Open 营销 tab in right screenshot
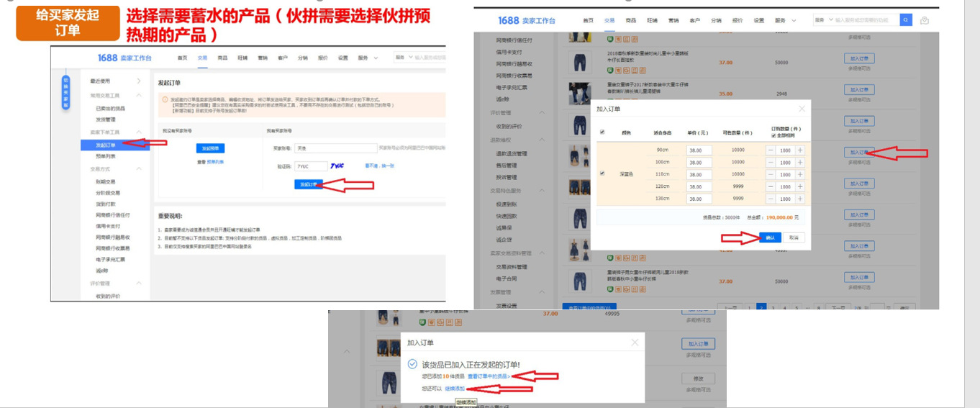This screenshot has width=980, height=408. point(673,20)
